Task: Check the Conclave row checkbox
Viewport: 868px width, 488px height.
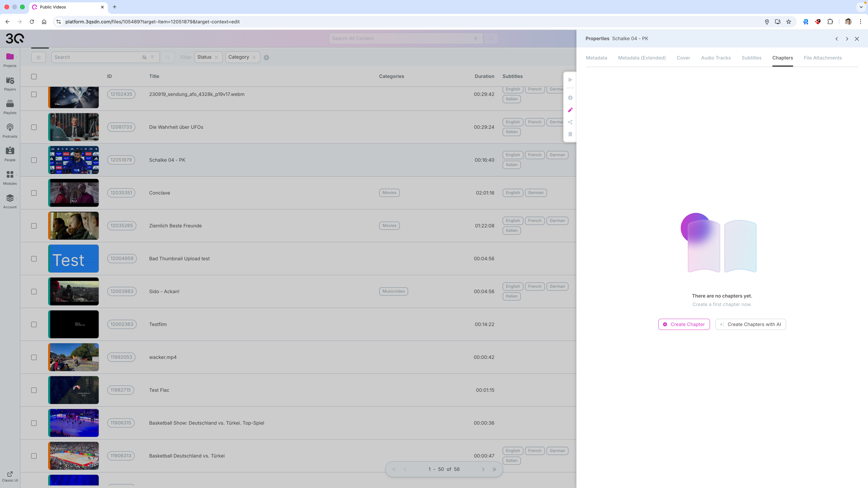Action: click(x=34, y=193)
